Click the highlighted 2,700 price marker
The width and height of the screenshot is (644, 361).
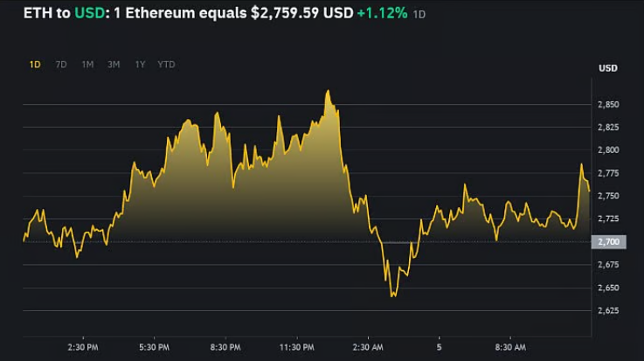coord(607,241)
